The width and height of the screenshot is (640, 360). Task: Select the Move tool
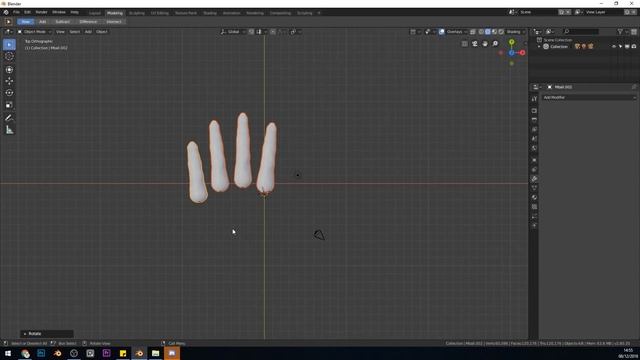pyautogui.click(x=9, y=81)
